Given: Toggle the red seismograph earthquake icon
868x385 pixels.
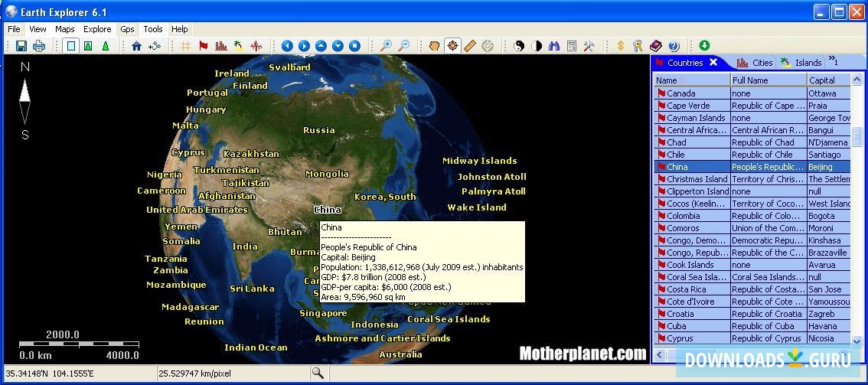Looking at the screenshot, I should click(x=256, y=46).
